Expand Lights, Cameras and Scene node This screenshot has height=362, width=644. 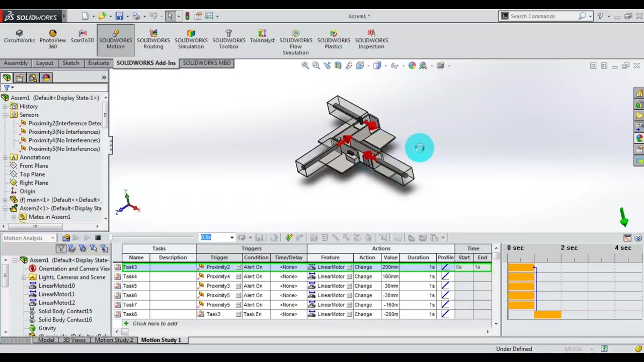24,278
